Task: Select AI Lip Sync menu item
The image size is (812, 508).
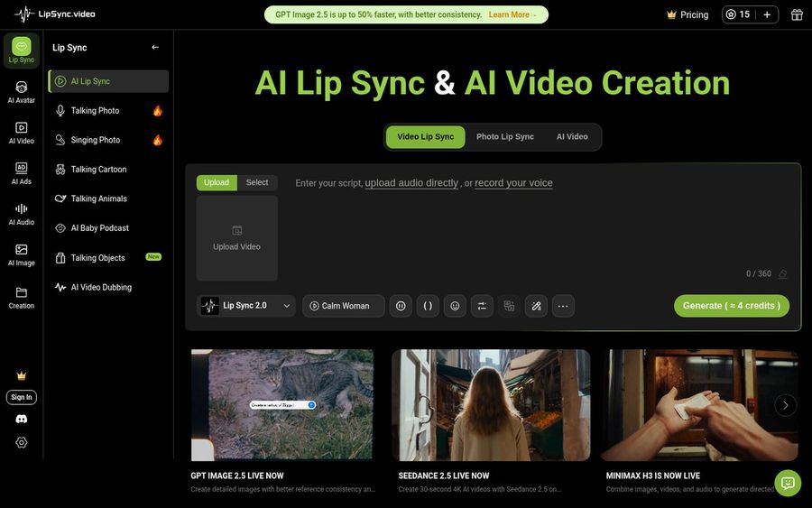Action: (109, 81)
